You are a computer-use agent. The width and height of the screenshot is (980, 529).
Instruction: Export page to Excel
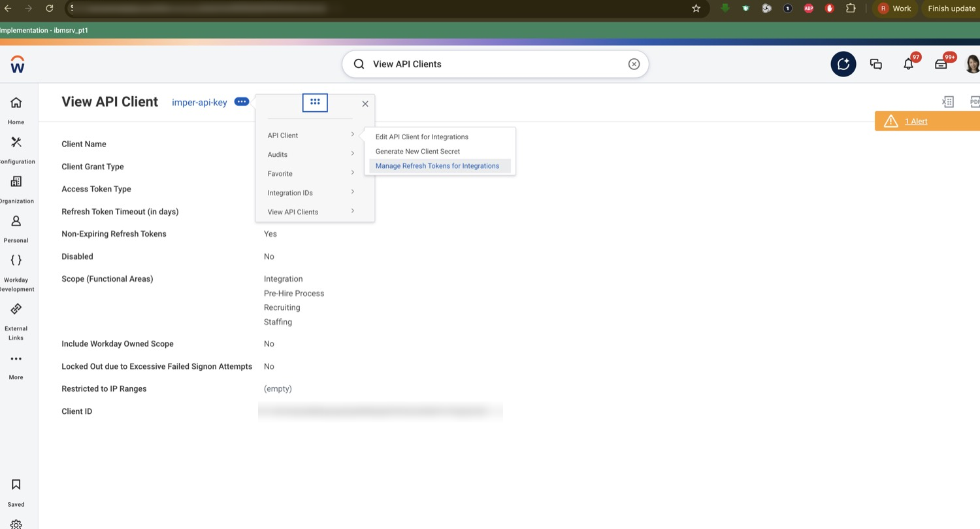pyautogui.click(x=948, y=101)
